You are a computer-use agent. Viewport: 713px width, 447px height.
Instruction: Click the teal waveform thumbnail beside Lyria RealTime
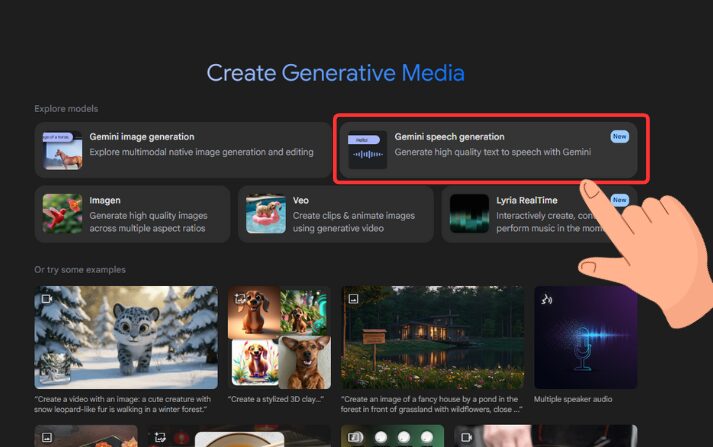tap(469, 214)
